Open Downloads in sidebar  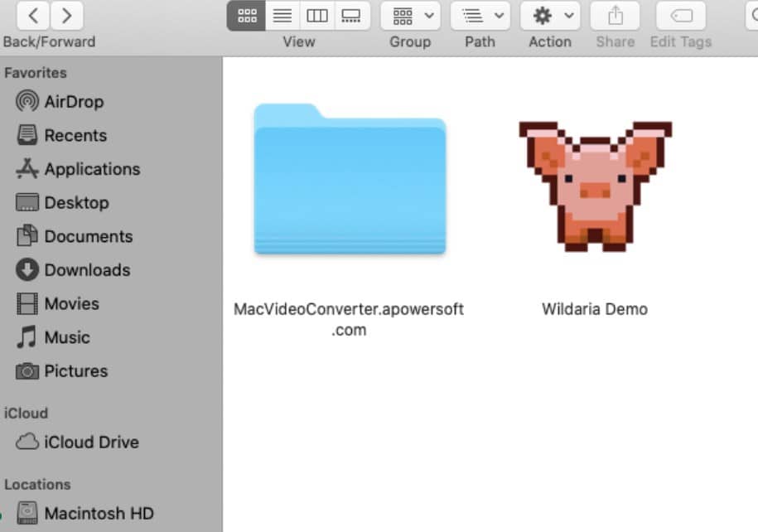(73, 270)
